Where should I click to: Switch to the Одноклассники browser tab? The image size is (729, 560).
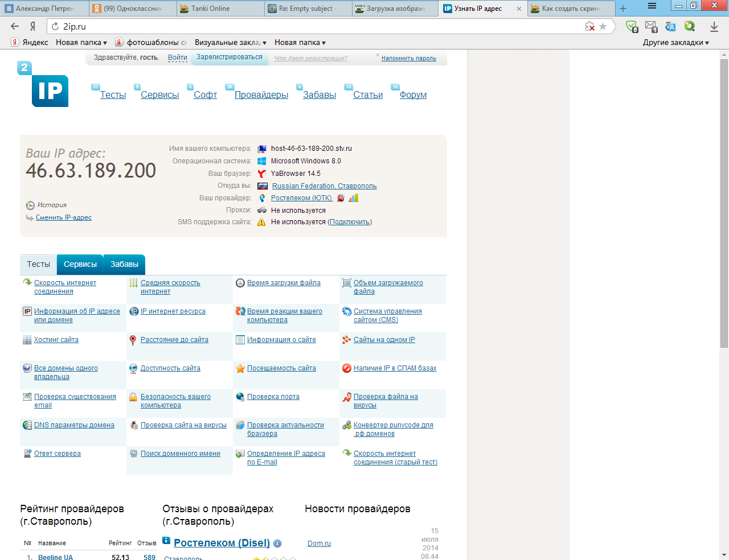(132, 9)
